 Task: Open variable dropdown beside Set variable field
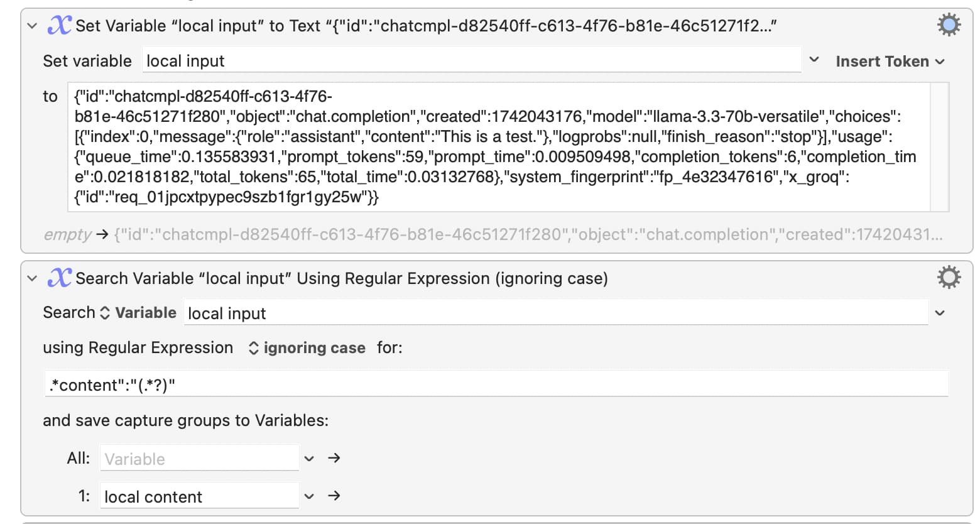coord(814,60)
